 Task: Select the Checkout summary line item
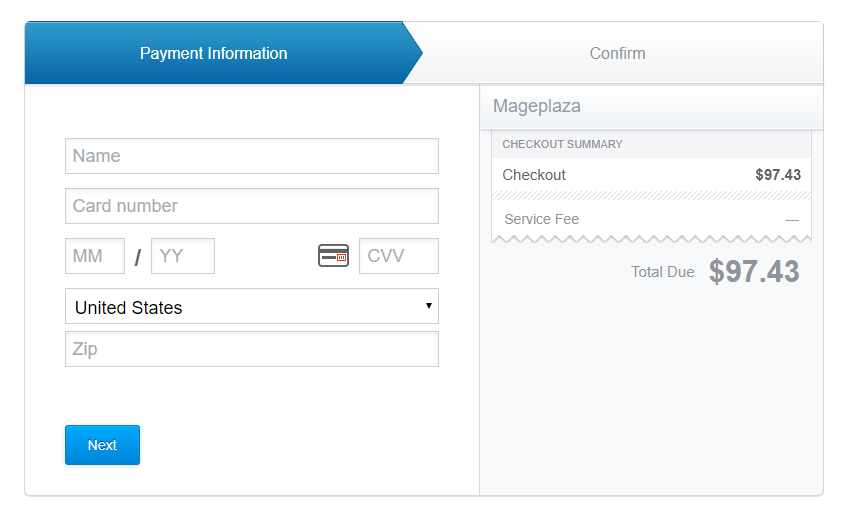(x=651, y=175)
